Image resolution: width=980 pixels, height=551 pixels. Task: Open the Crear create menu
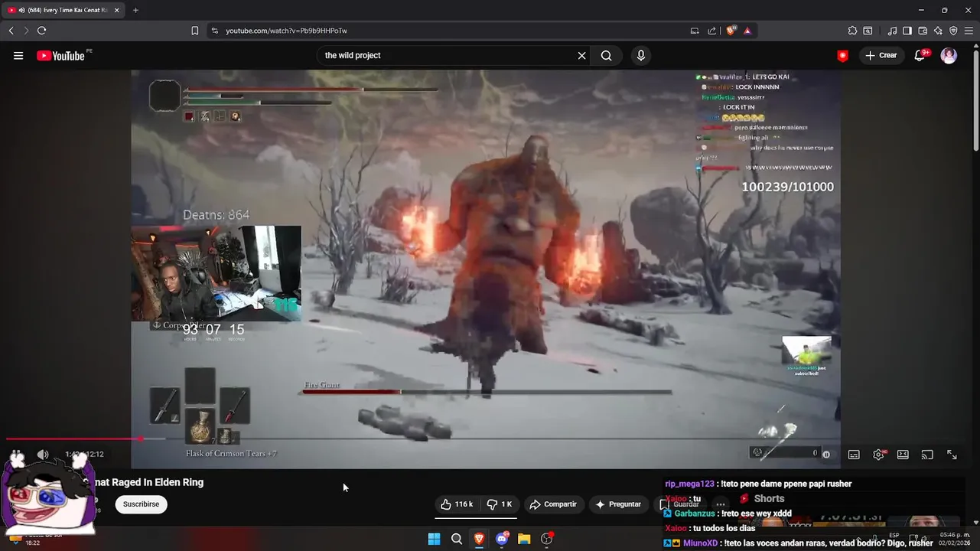881,55
